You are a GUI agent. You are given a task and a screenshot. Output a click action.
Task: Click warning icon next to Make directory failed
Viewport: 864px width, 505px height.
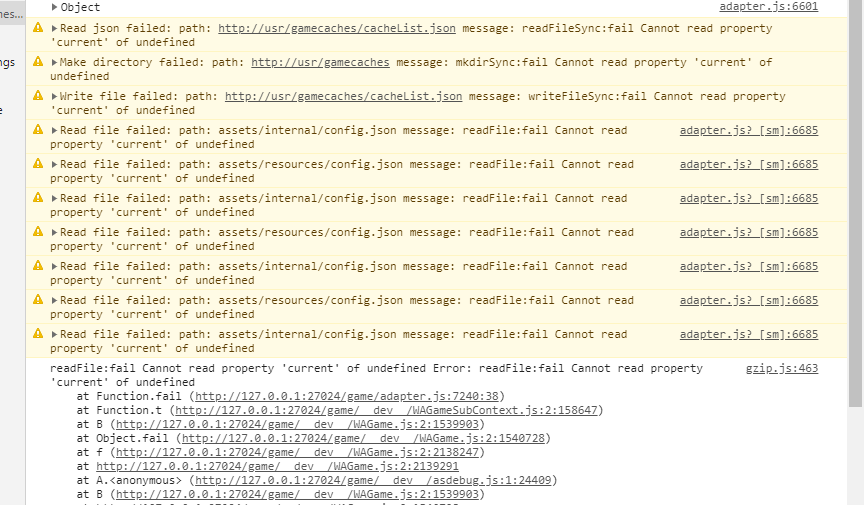[x=38, y=62]
